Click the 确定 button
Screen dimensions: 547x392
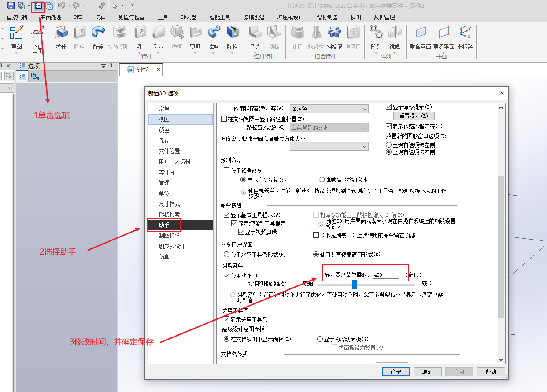(x=396, y=372)
